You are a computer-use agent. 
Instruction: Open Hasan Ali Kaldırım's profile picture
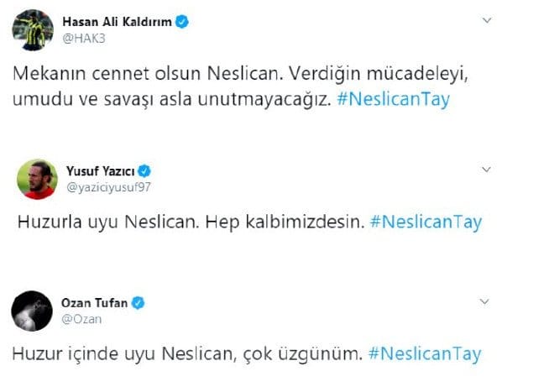[32, 28]
